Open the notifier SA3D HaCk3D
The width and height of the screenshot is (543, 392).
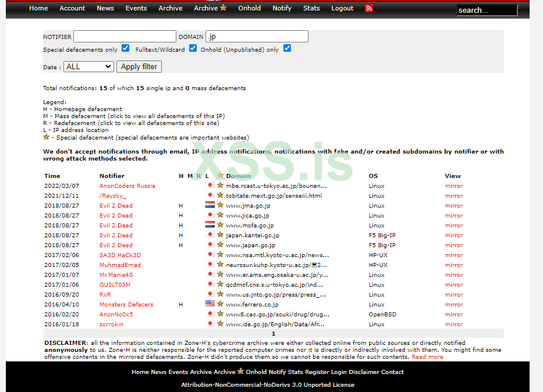(x=120, y=255)
